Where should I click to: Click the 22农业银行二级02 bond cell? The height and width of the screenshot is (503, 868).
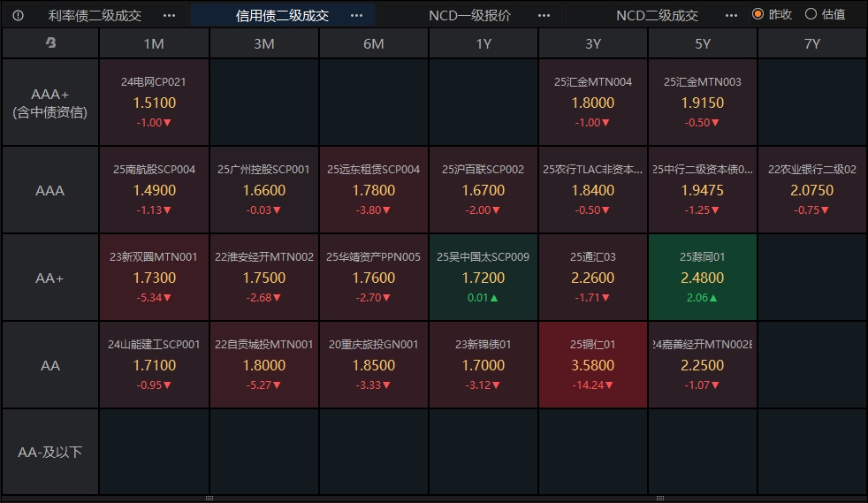pos(811,190)
